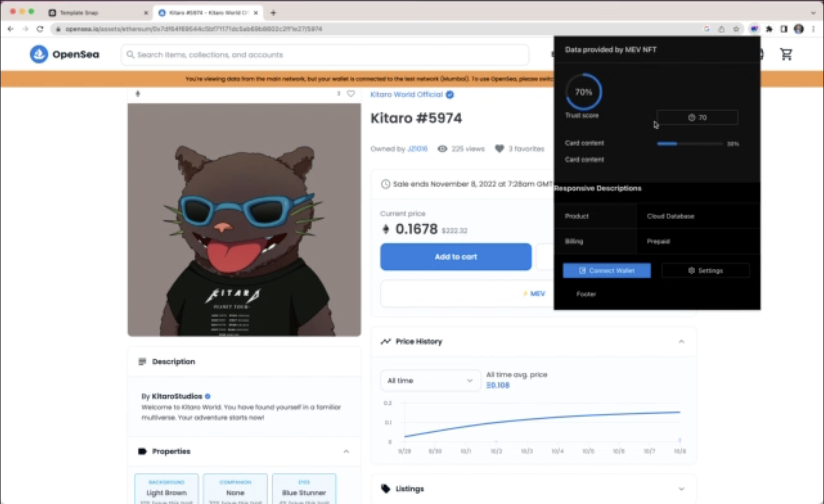This screenshot has width=824, height=504.
Task: Click the views eye icon
Action: tap(442, 149)
